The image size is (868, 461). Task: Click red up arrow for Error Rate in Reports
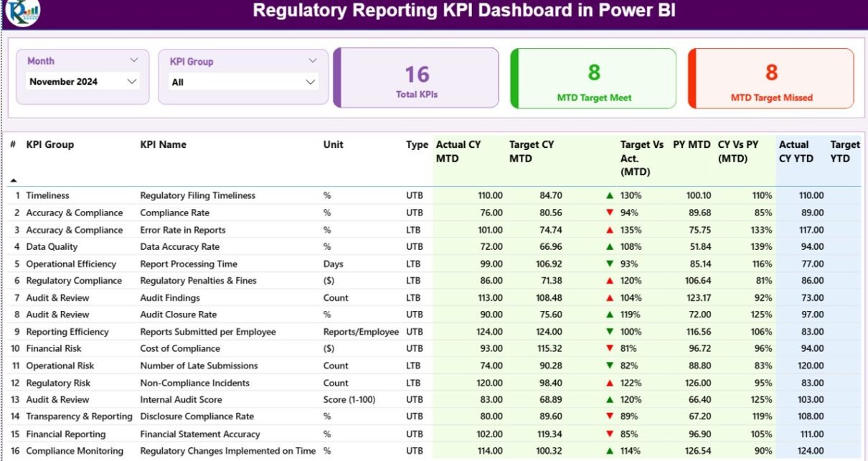pos(610,230)
